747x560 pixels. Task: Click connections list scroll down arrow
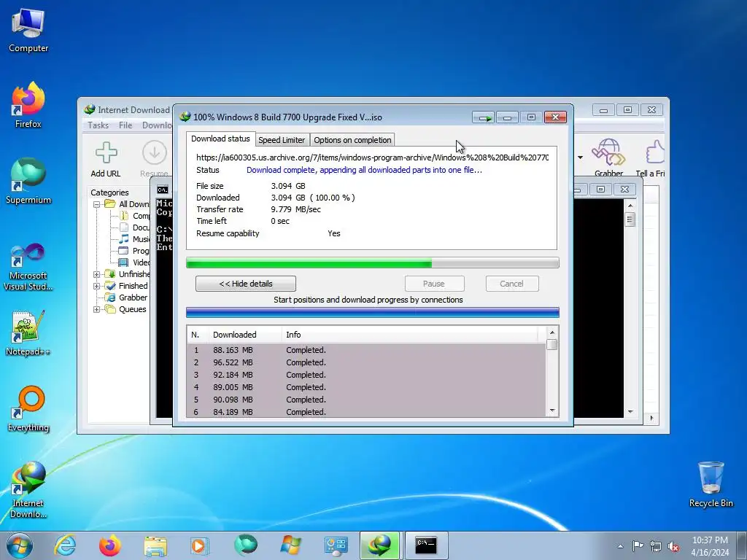pos(552,411)
